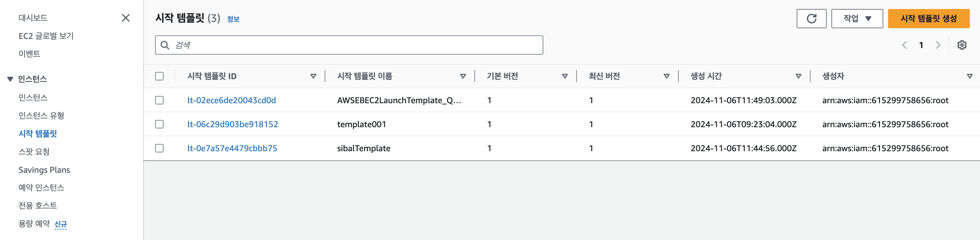This screenshot has height=240, width=980.
Task: Click the 시작 템플릿 이름 column header
Action: pyautogui.click(x=365, y=76)
